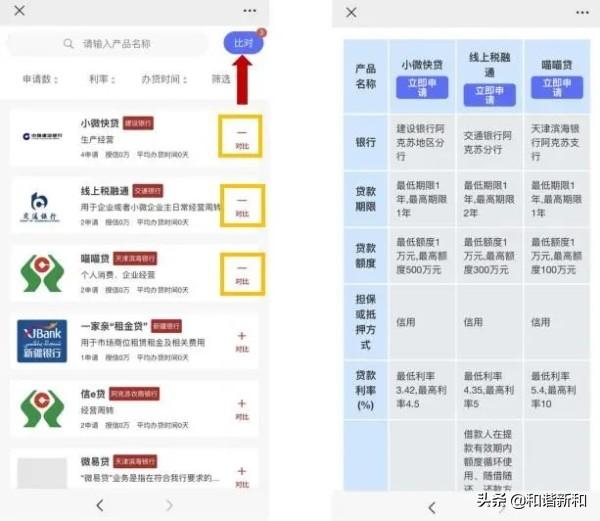
Task: Open the 微易贷 product title
Action: pos(95,461)
